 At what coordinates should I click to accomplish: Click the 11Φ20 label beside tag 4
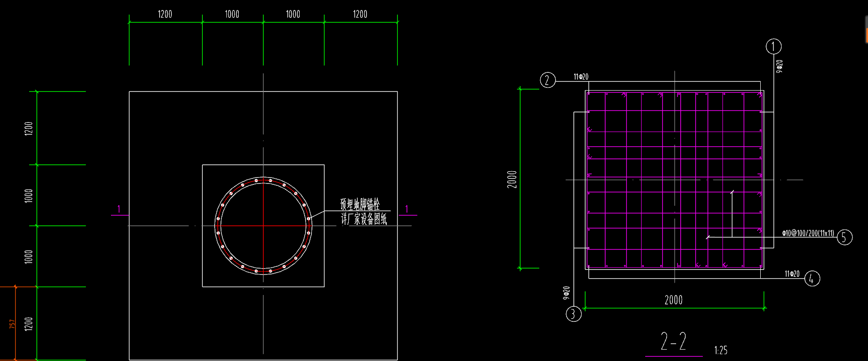tap(792, 274)
